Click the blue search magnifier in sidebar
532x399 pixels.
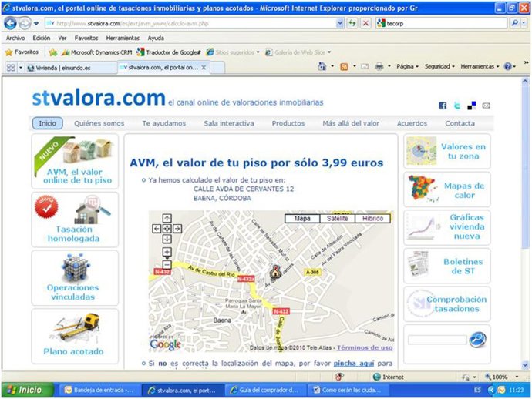tap(477, 340)
